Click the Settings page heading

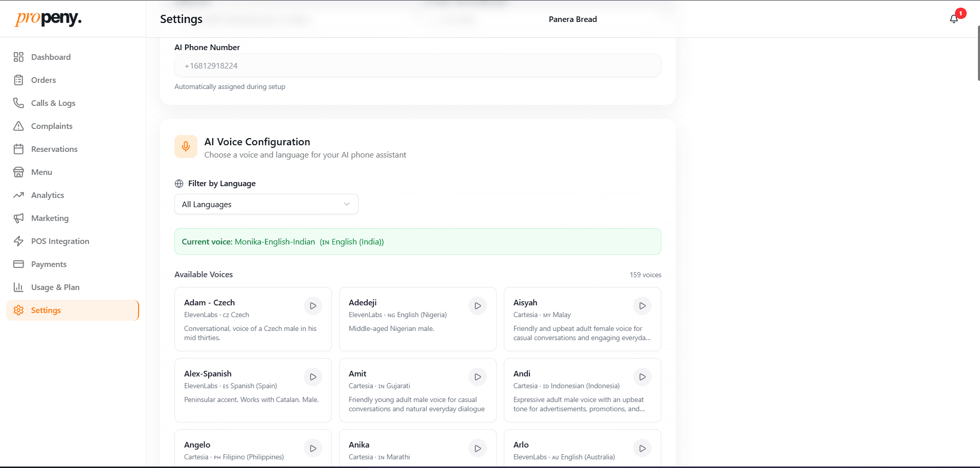[181, 19]
